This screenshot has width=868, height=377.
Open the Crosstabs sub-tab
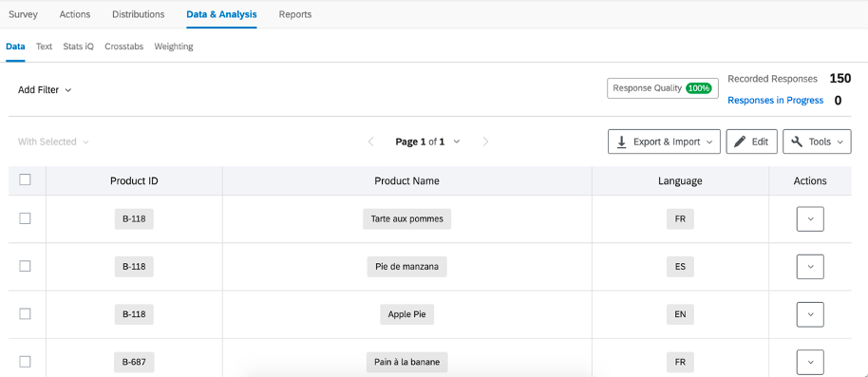(x=124, y=47)
